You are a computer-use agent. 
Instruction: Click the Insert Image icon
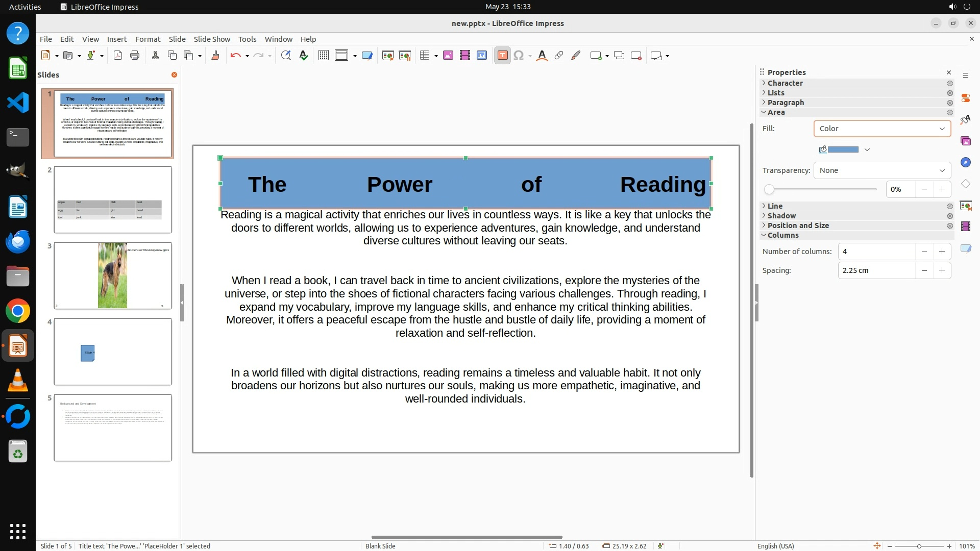(x=448, y=56)
